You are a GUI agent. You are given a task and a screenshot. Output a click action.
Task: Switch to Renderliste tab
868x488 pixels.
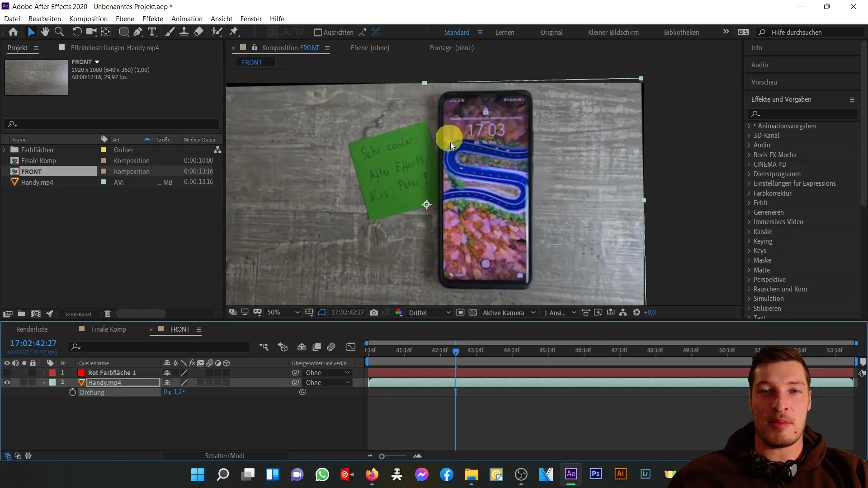coord(32,329)
